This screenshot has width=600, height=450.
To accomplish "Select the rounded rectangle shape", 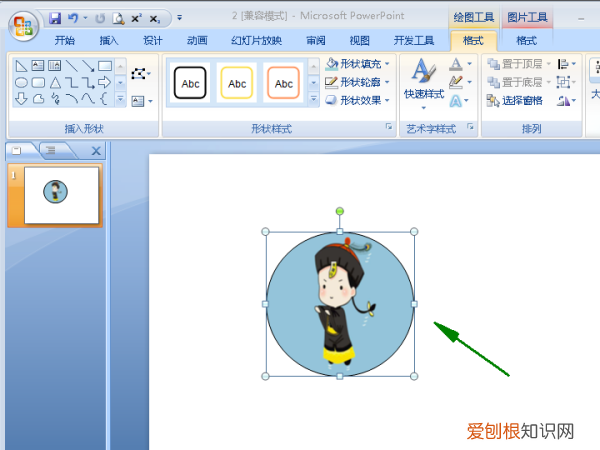I will pyautogui.click(x=38, y=82).
